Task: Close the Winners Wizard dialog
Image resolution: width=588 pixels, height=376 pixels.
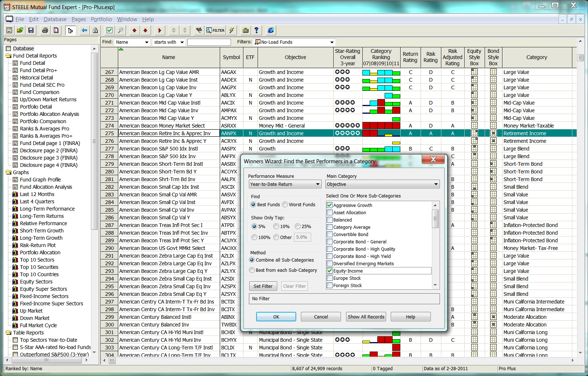Action: click(433, 159)
